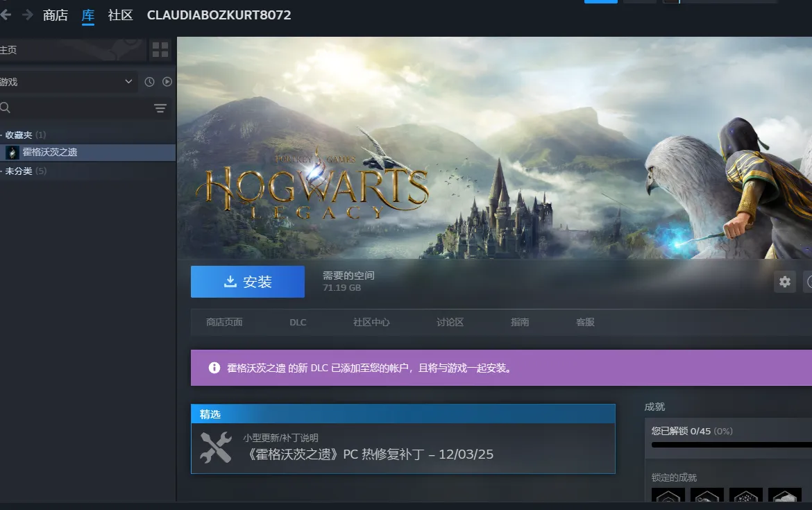Switch to grid view of library

[160, 49]
